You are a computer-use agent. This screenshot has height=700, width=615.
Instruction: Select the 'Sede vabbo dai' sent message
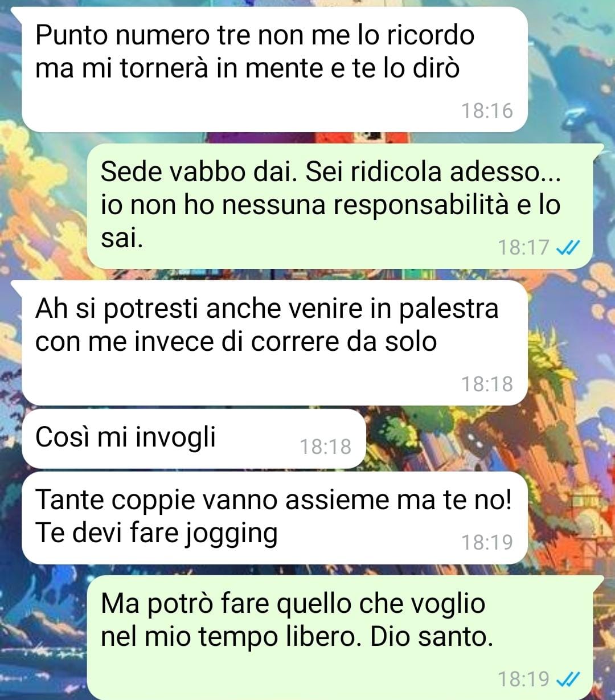[340, 206]
